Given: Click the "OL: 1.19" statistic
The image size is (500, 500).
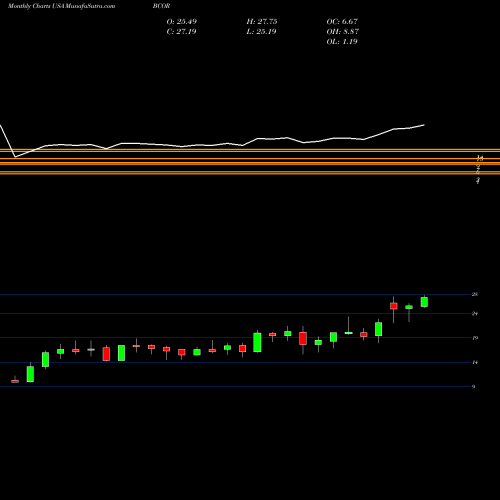Looking at the screenshot, I should (342, 42).
